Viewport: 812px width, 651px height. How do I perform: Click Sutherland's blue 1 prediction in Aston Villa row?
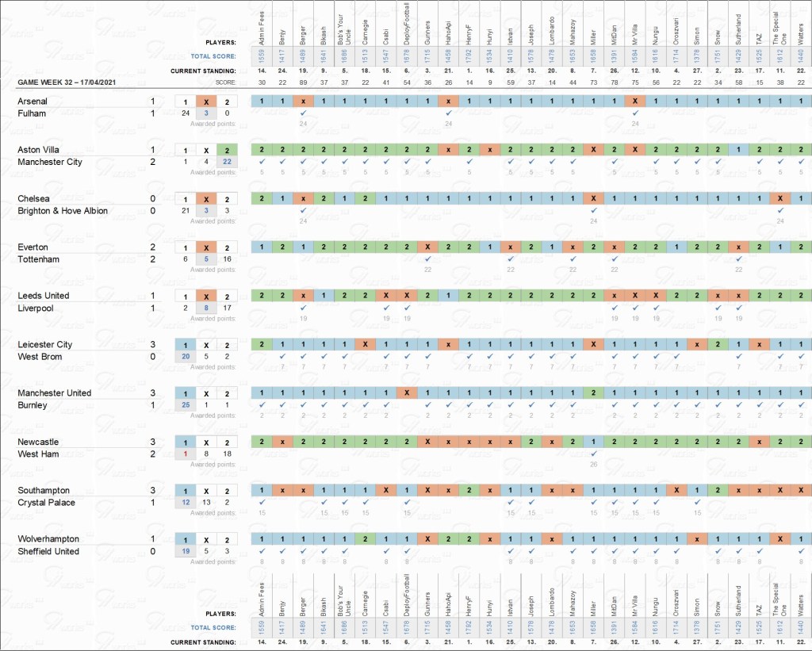point(738,150)
